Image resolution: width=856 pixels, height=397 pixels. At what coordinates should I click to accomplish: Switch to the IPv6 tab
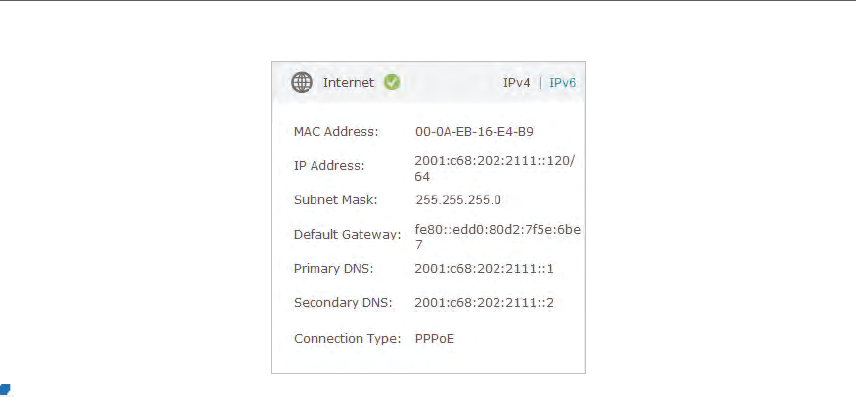[562, 83]
